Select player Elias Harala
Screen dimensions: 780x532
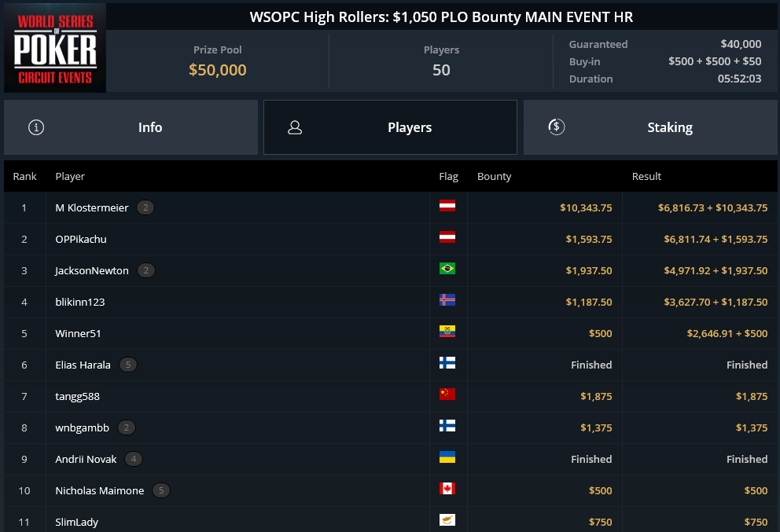click(x=83, y=365)
